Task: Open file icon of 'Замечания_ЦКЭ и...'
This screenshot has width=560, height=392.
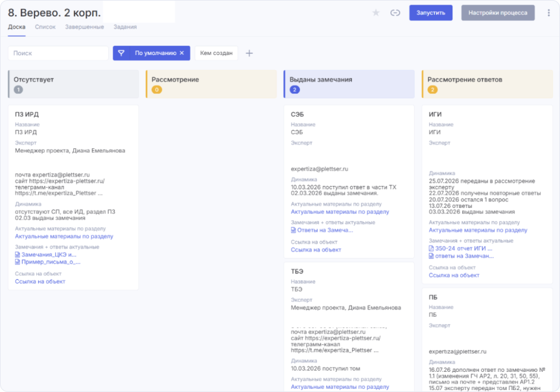Action: (17, 255)
